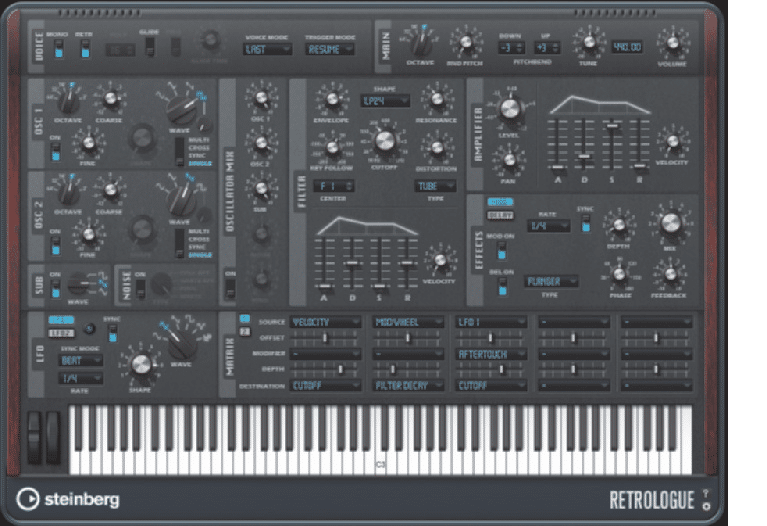Click the Filter Distortion knob
This screenshot has width=767, height=526.
click(x=437, y=147)
